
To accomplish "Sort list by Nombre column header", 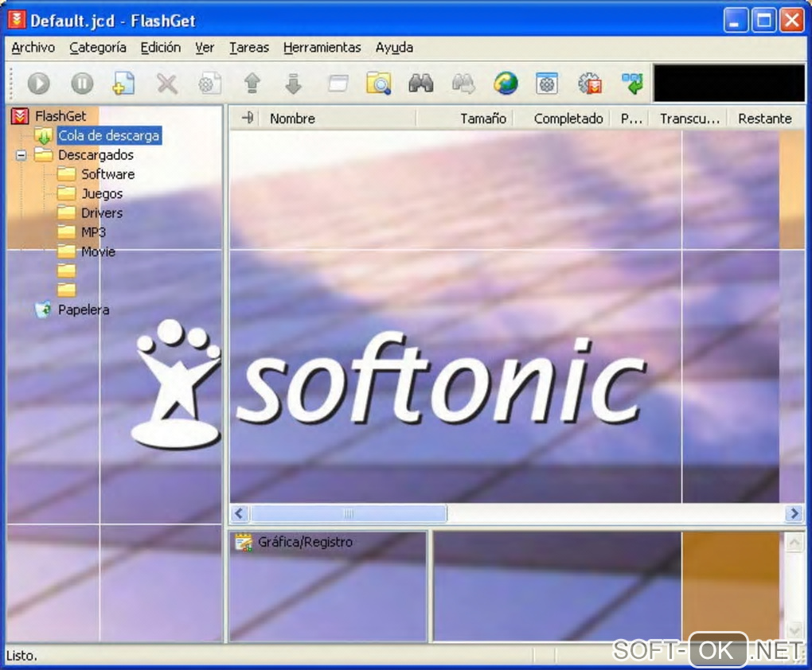I will click(x=292, y=119).
